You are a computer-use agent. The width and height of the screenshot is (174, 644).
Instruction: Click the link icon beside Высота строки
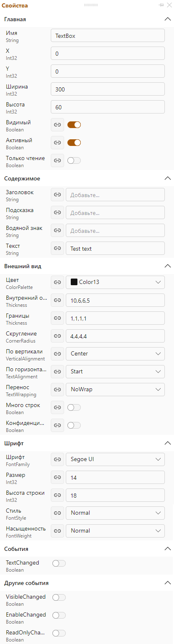coord(57,495)
